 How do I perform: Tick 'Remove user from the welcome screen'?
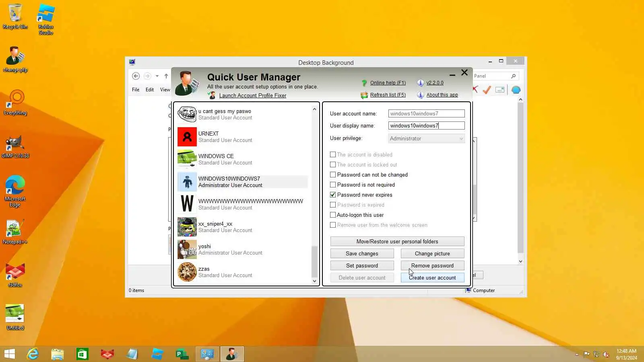(x=333, y=225)
